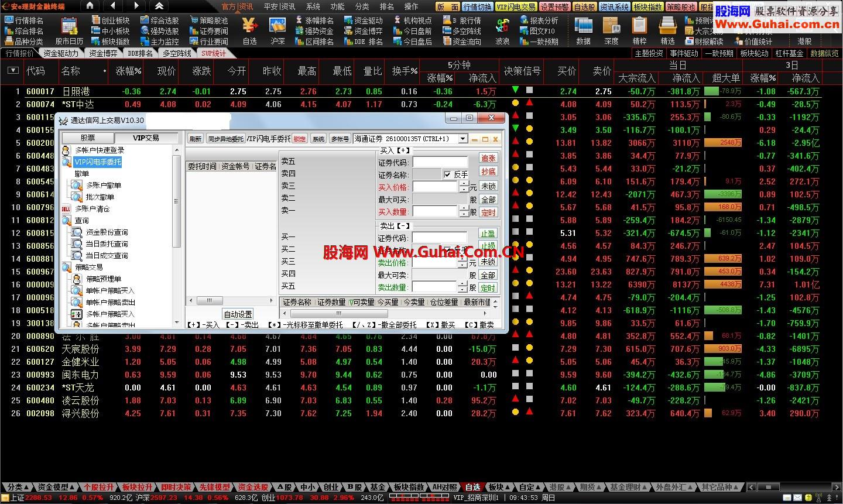Open the 海通证券 account dropdown

(x=463, y=139)
